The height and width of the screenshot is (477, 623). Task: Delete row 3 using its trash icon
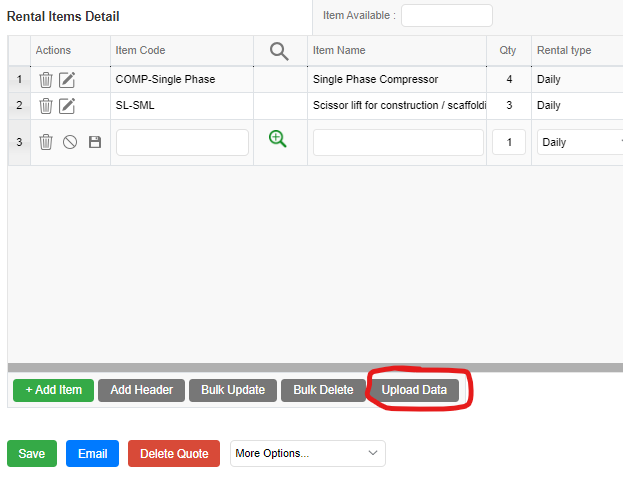(x=46, y=142)
